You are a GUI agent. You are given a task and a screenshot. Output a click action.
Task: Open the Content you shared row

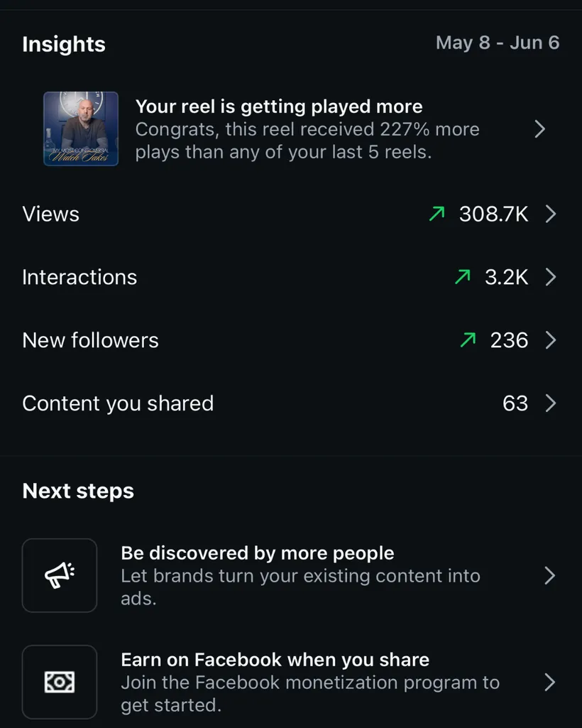pyautogui.click(x=290, y=403)
